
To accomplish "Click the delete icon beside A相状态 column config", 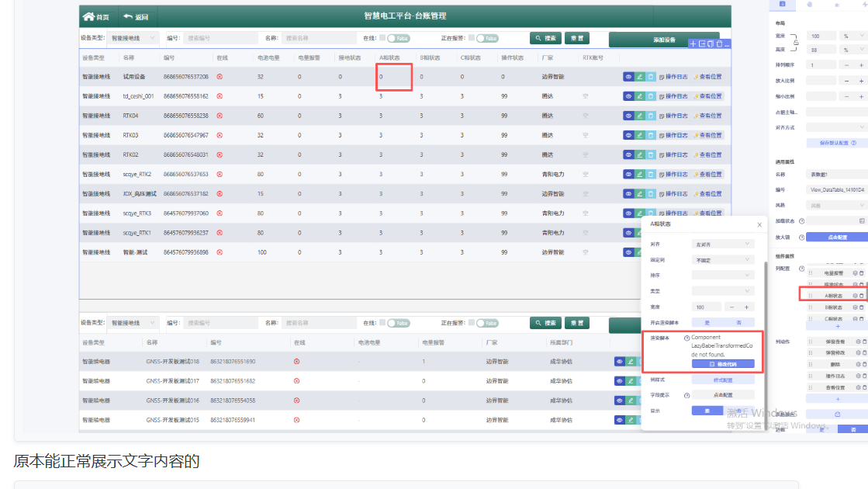I will click(x=861, y=296).
